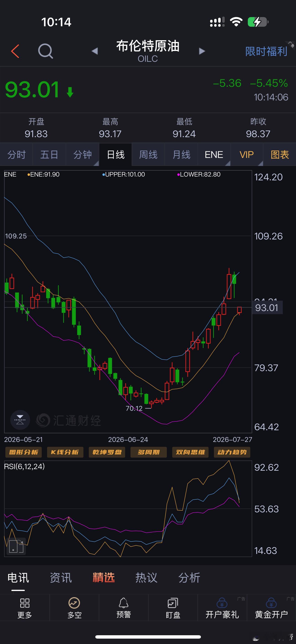
Task: Tap the ENE:91.90 legend label
Action: tap(44, 174)
